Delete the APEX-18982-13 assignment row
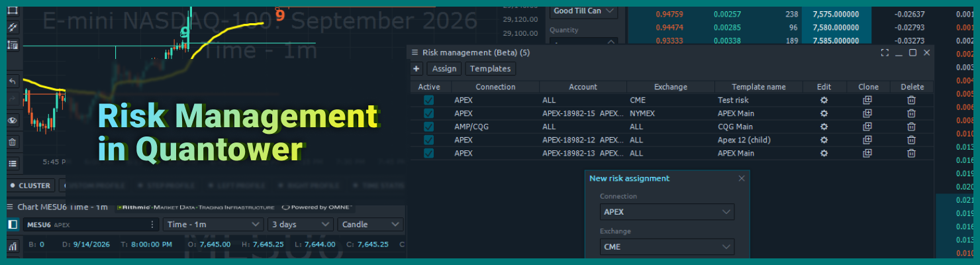 911,153
